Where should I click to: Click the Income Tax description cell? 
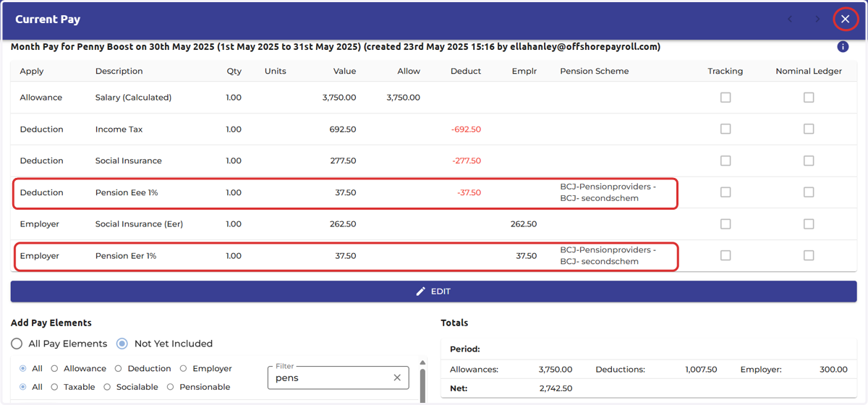coord(119,129)
